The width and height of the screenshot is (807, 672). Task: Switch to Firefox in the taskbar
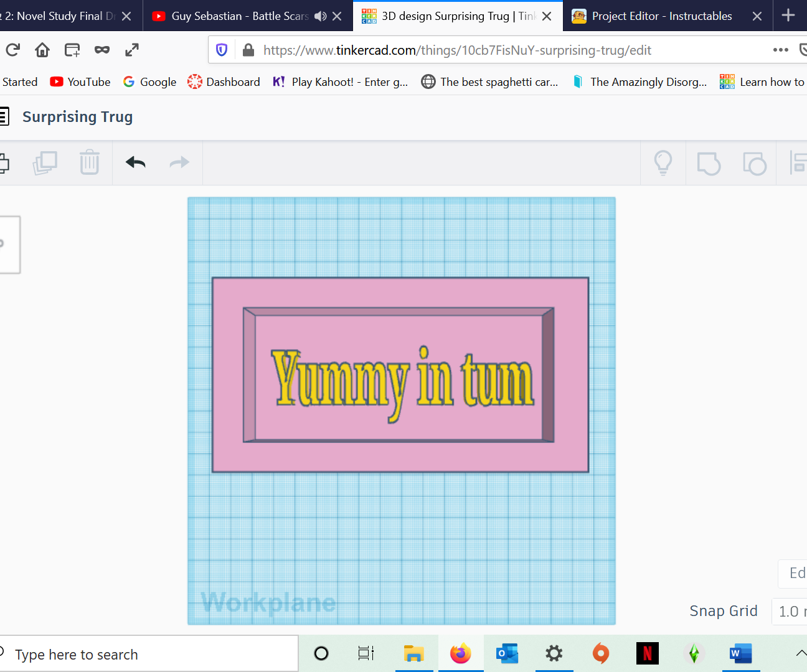tap(461, 653)
